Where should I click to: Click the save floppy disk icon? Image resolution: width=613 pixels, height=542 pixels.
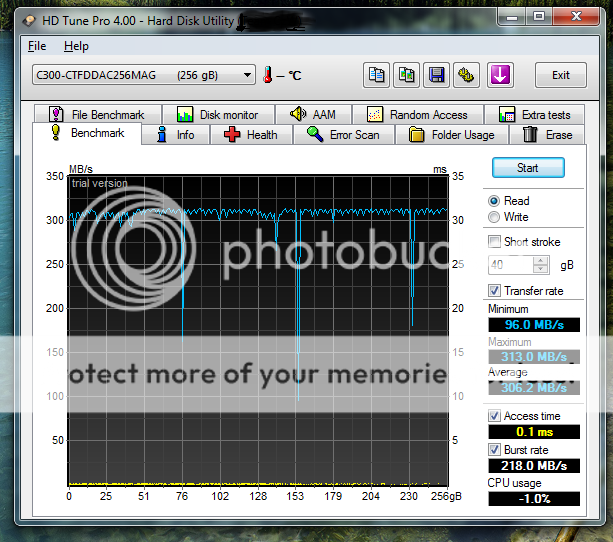437,75
